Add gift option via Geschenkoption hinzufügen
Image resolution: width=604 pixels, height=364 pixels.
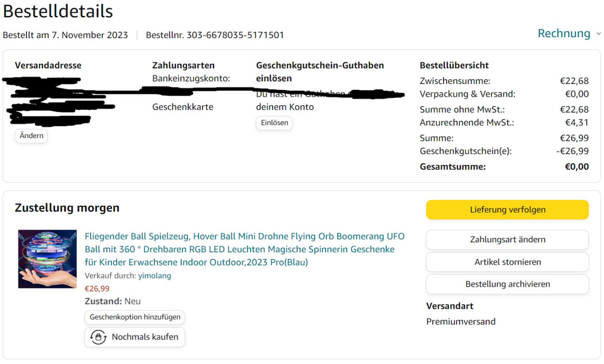pyautogui.click(x=135, y=317)
